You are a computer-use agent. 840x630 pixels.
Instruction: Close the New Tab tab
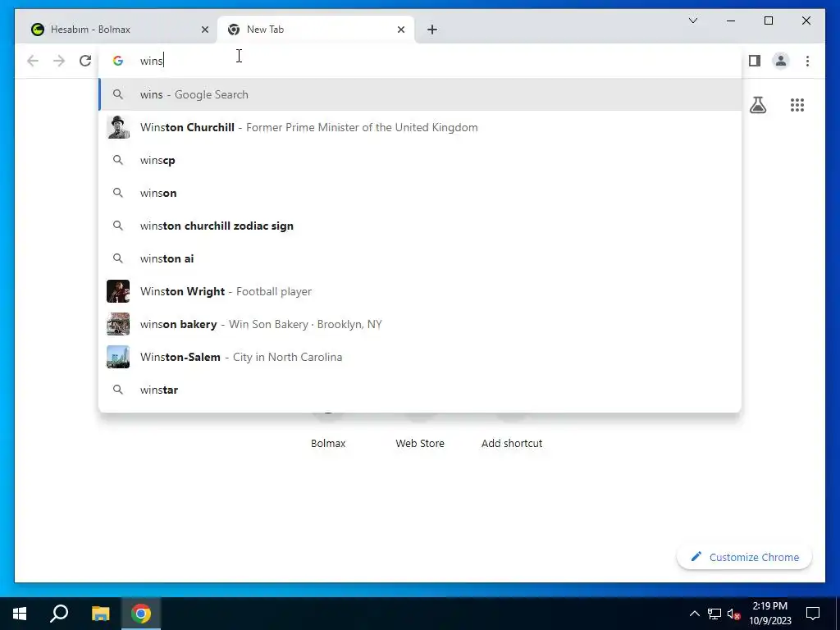point(400,30)
